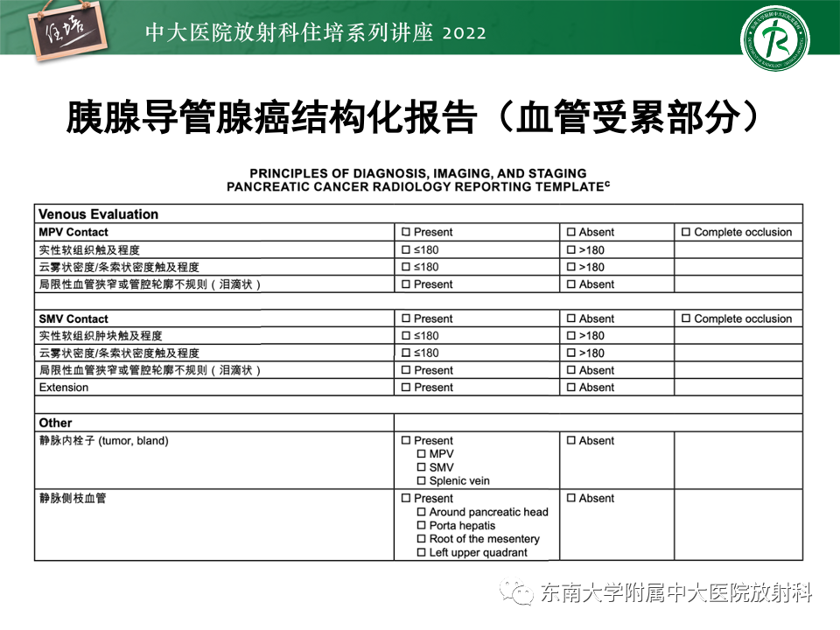Check Present in the MPV Contact row
This screenshot has width=840, height=630.
coord(406,232)
